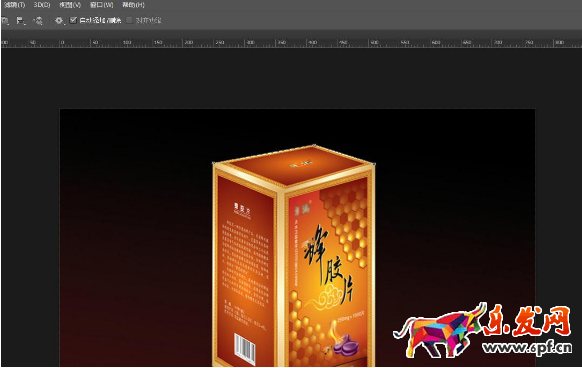Open the path alignment icon menu
This screenshot has width=582, height=368.
[20, 21]
